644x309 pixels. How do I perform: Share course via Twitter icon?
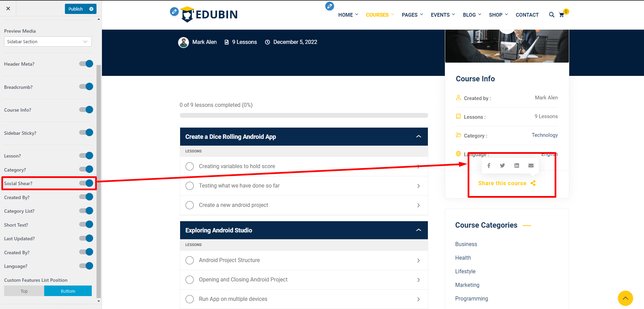(502, 165)
